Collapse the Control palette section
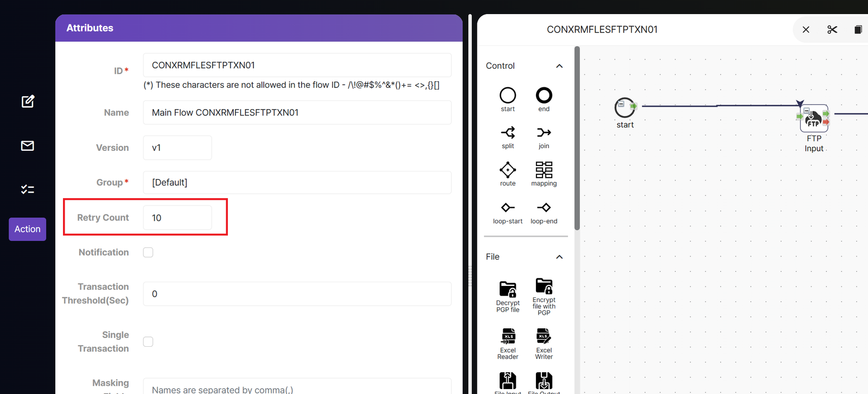This screenshot has width=868, height=394. tap(559, 66)
